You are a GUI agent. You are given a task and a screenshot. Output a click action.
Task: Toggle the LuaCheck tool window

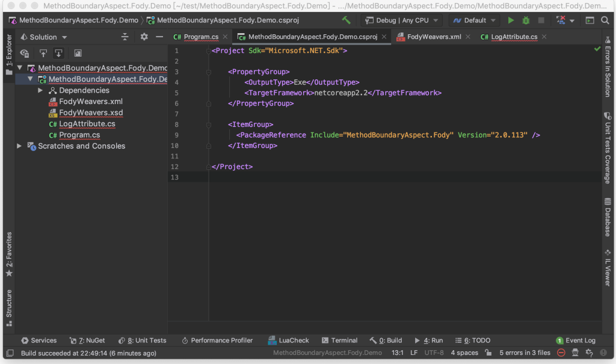point(288,341)
